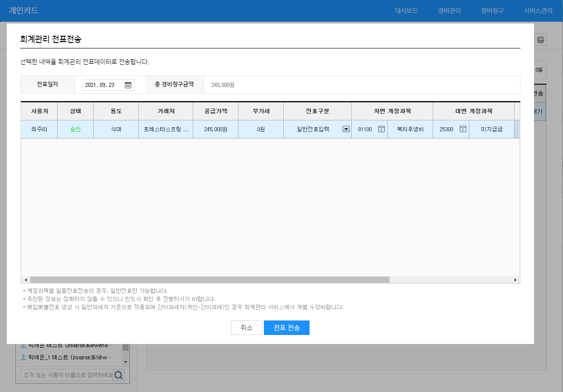Click the 전표 전송 button
The image size is (563, 392).
[x=286, y=328]
